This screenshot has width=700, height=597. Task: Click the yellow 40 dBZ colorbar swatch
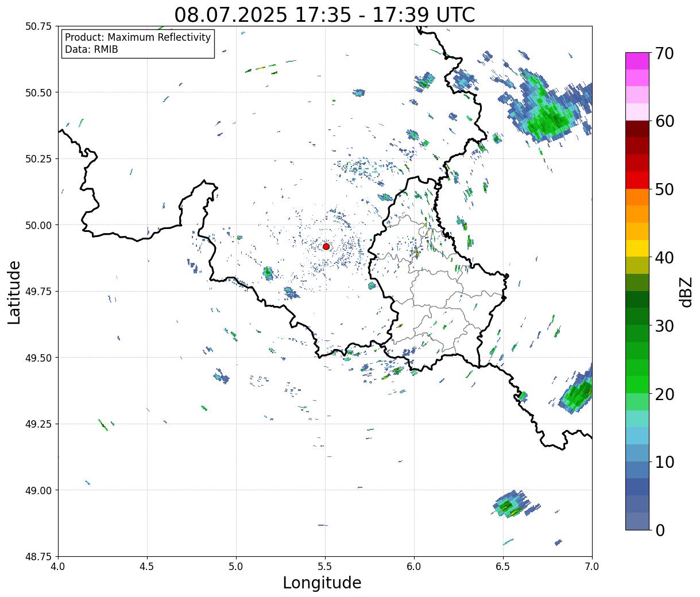click(x=637, y=249)
